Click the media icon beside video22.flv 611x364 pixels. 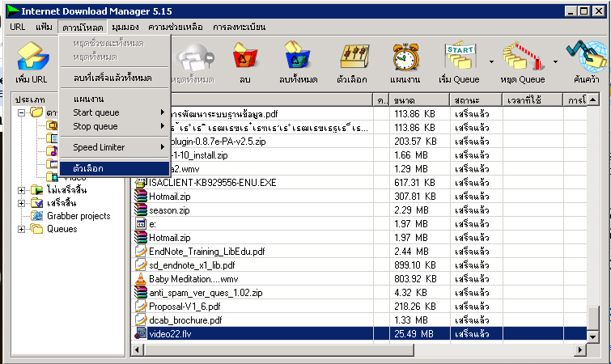point(140,333)
